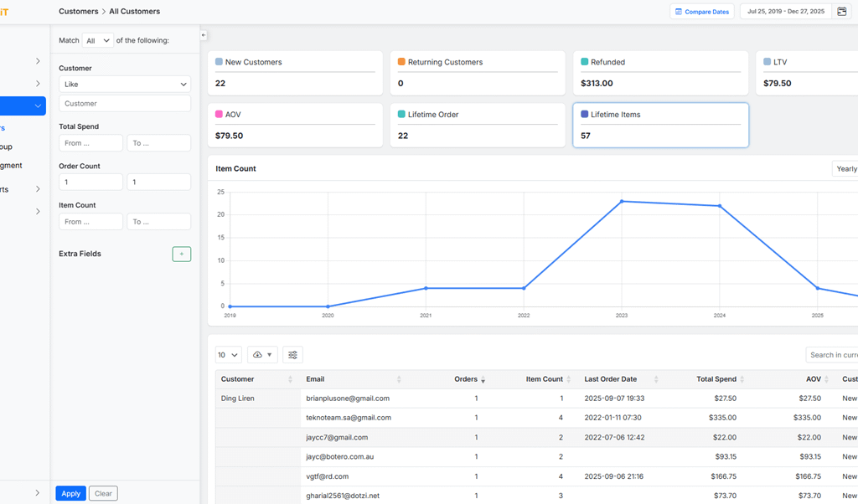Collapse the filter panel with arrow icon
Viewport: 858px width, 504px height.
[x=204, y=35]
